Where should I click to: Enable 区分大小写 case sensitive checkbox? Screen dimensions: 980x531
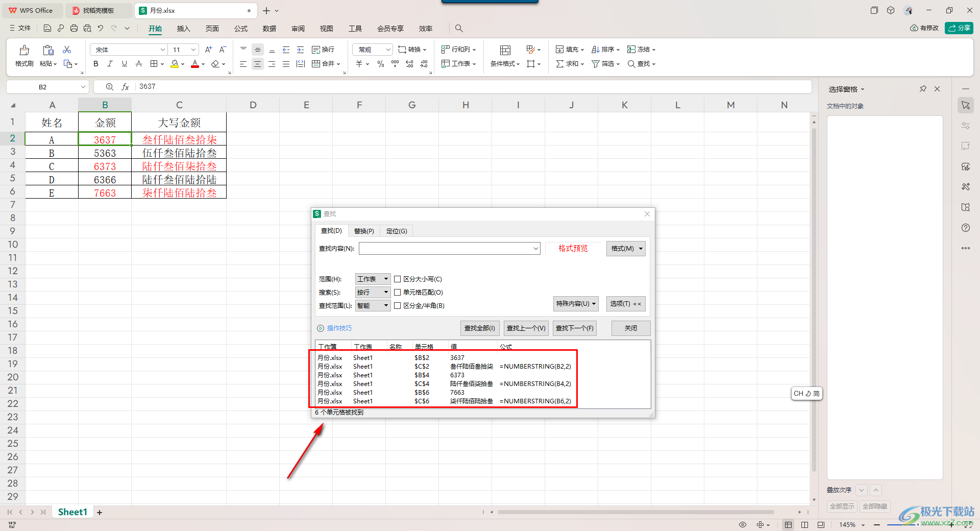[x=398, y=279]
